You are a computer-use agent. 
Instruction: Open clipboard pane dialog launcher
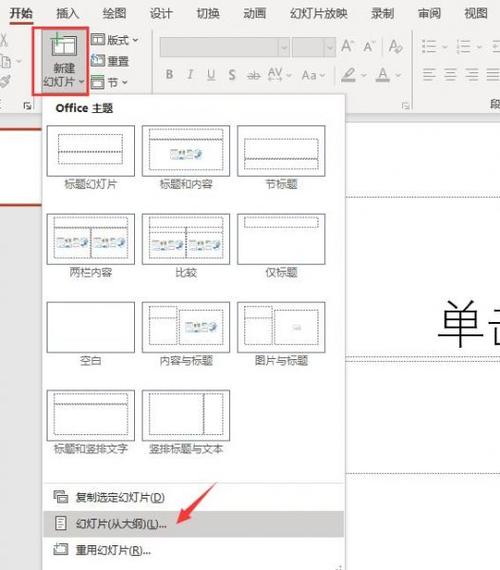tap(27, 106)
